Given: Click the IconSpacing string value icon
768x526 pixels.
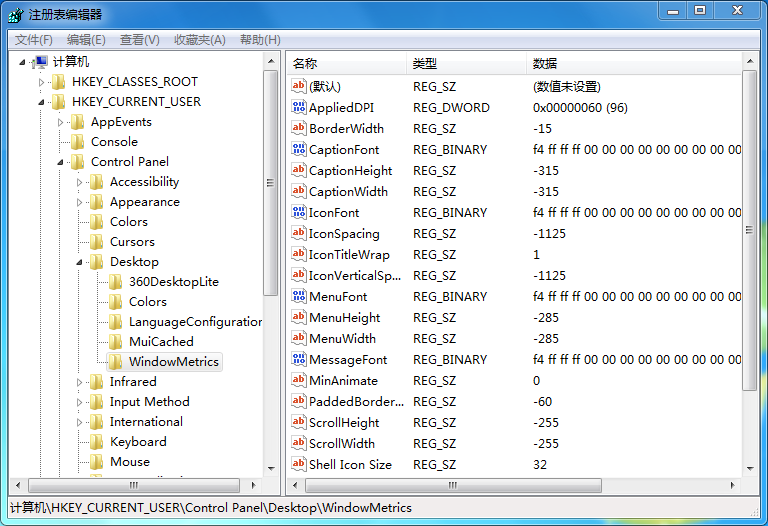Looking at the screenshot, I should 298,234.
